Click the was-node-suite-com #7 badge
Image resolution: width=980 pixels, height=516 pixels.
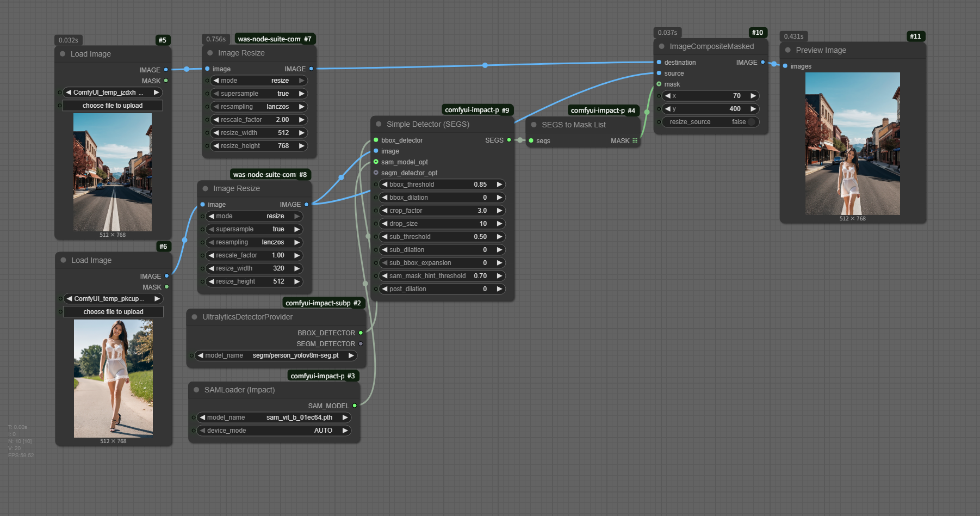click(274, 39)
